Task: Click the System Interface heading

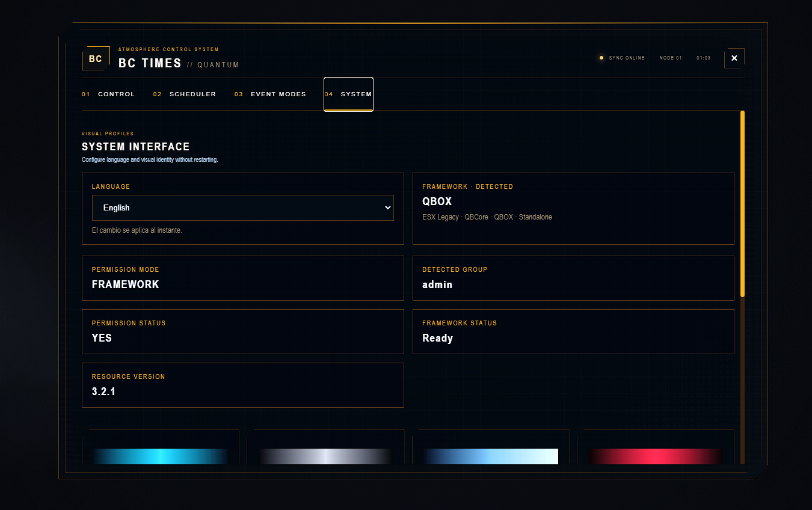Action: pos(136,147)
